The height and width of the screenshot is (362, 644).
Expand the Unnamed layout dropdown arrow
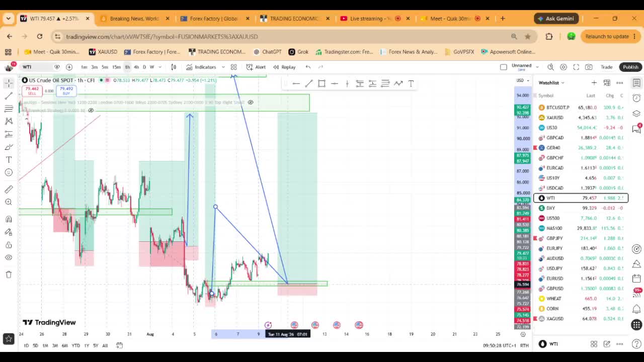(x=537, y=67)
